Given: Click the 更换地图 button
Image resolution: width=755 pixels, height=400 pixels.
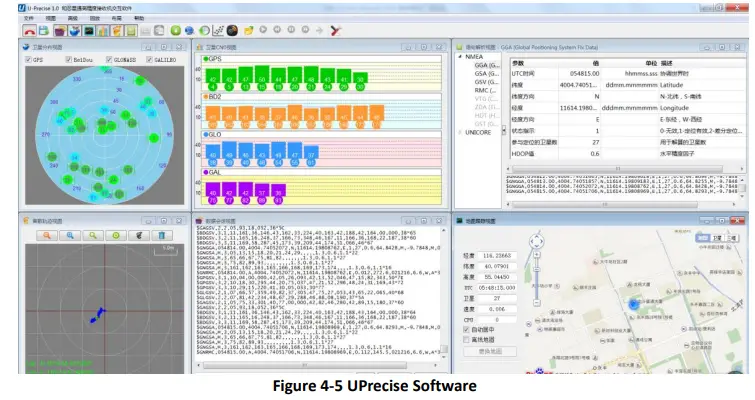Looking at the screenshot, I should pos(490,351).
